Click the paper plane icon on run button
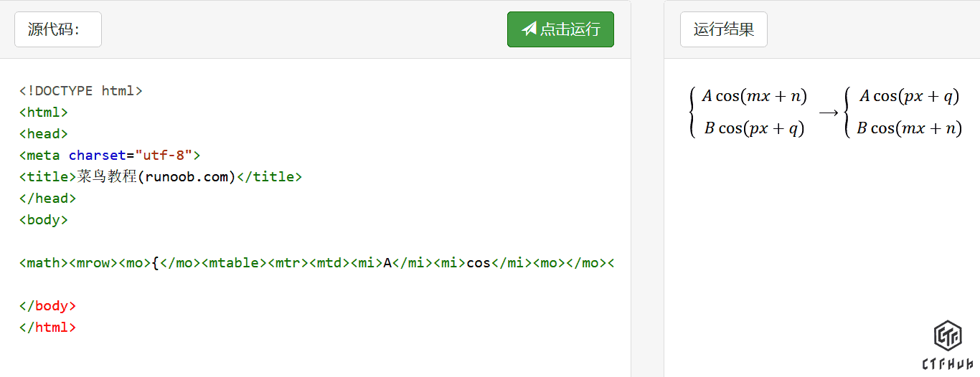Image resolution: width=980 pixels, height=377 pixels. (x=529, y=29)
